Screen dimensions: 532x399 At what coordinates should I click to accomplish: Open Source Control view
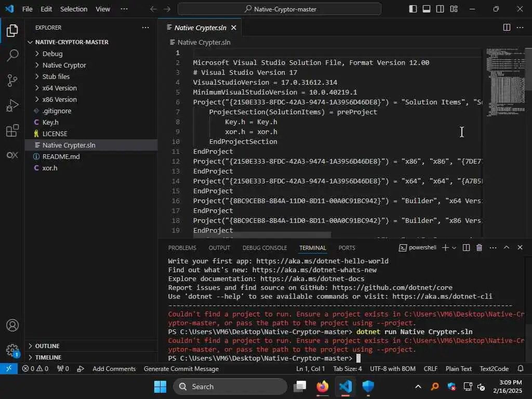(x=12, y=81)
